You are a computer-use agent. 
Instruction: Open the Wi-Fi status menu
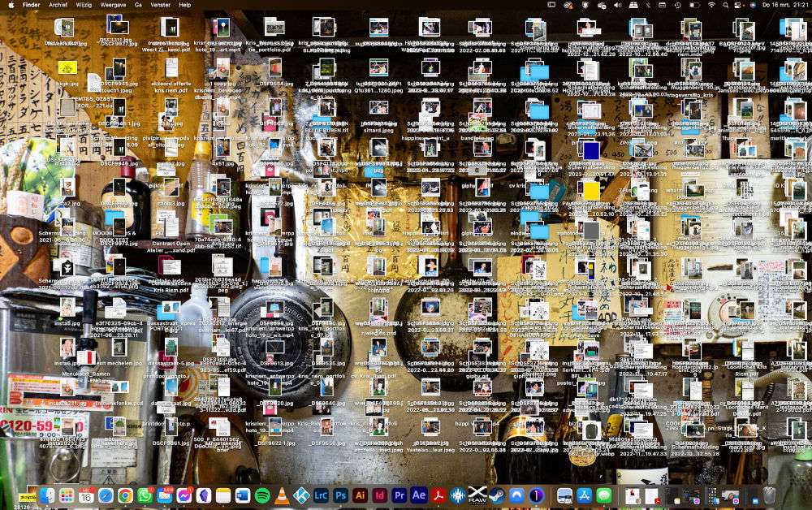[x=711, y=5]
